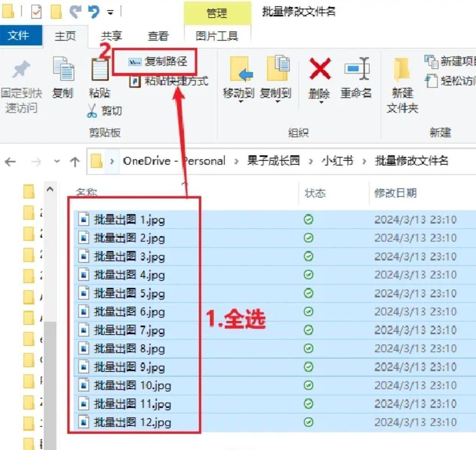Screen dimensions: 476x450
Task: Expand the quick access toolbar customize arrow
Action: (x=110, y=12)
